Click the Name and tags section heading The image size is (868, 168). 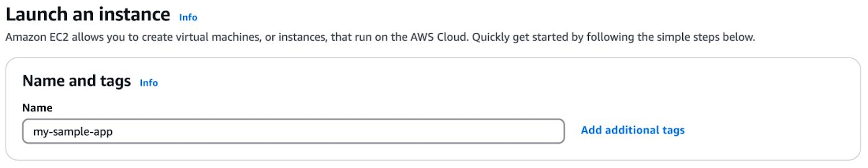pyautogui.click(x=76, y=81)
